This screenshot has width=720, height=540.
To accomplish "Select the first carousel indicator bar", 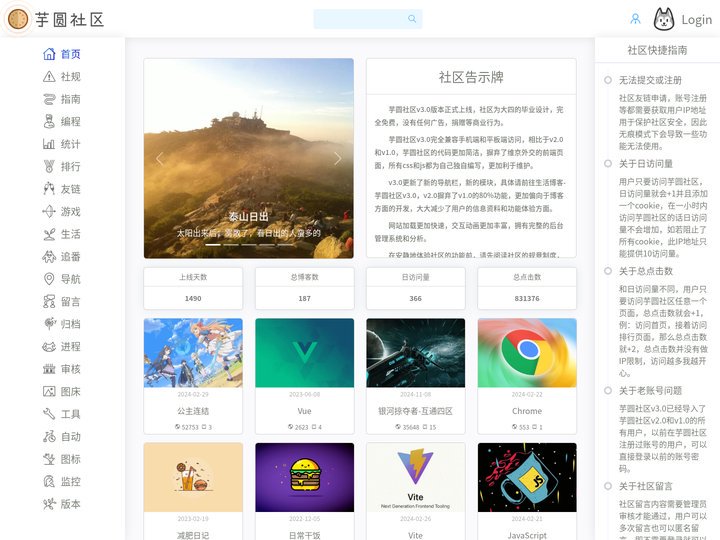I will tap(213, 245).
